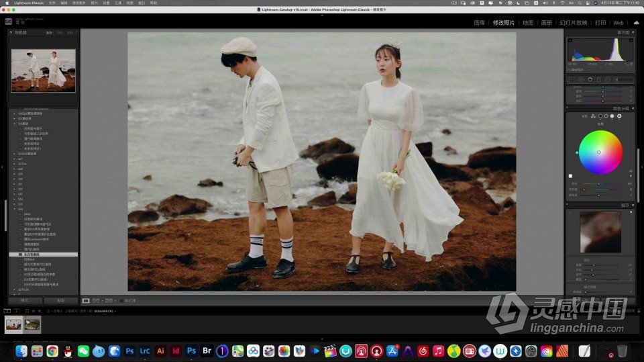Viewport: 644px width, 362px height.
Task: Select the radial filter tool
Action: pyautogui.click(x=608, y=79)
